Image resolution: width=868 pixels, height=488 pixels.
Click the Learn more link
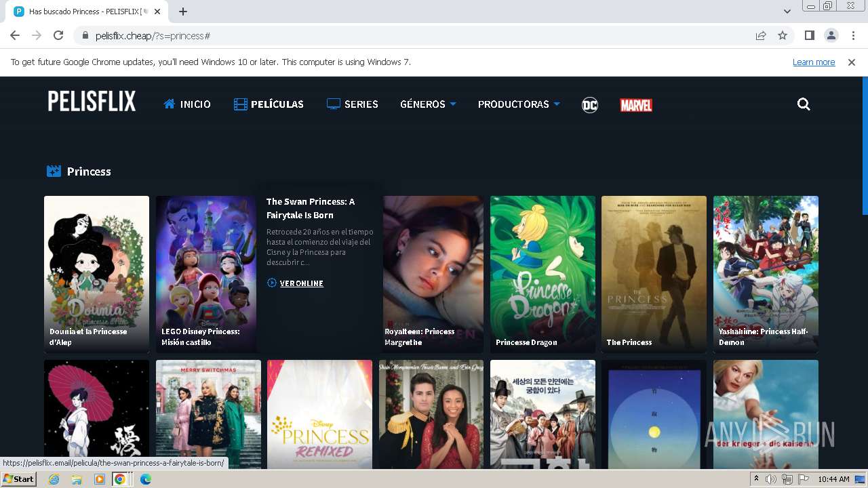(x=814, y=62)
